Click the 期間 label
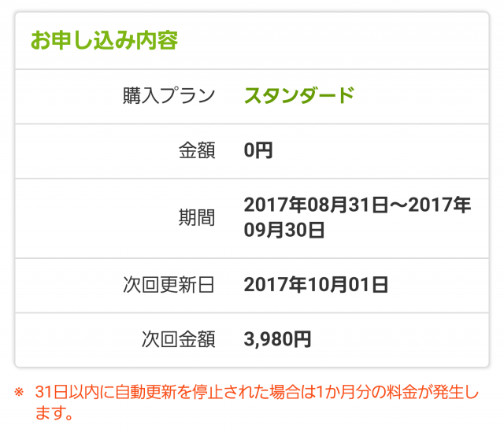This screenshot has width=504, height=436. pos(197,217)
